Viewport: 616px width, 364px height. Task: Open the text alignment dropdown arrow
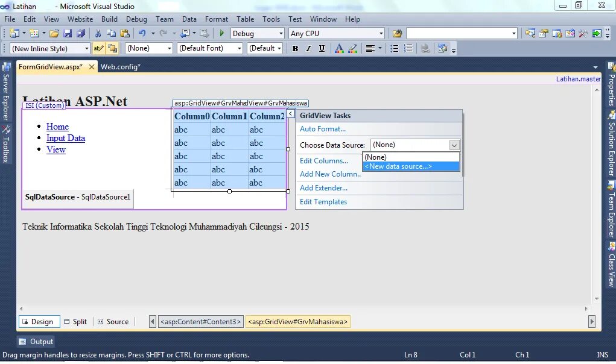pyautogui.click(x=380, y=48)
